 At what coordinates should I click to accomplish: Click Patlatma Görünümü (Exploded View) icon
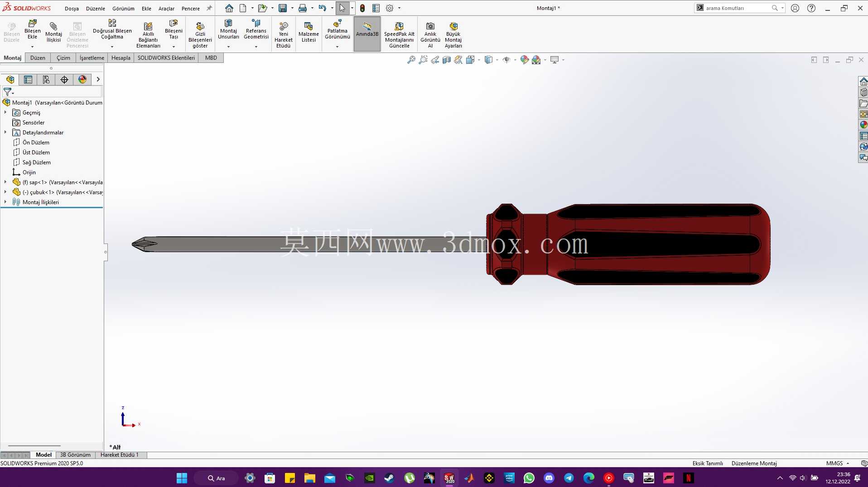[x=338, y=23]
